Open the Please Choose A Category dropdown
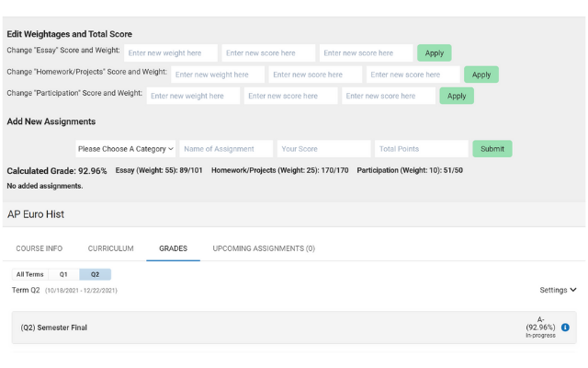 point(126,149)
